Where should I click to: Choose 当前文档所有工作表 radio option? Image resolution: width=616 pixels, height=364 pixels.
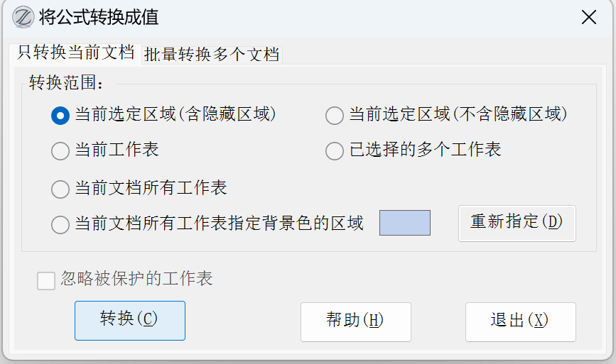click(60, 189)
